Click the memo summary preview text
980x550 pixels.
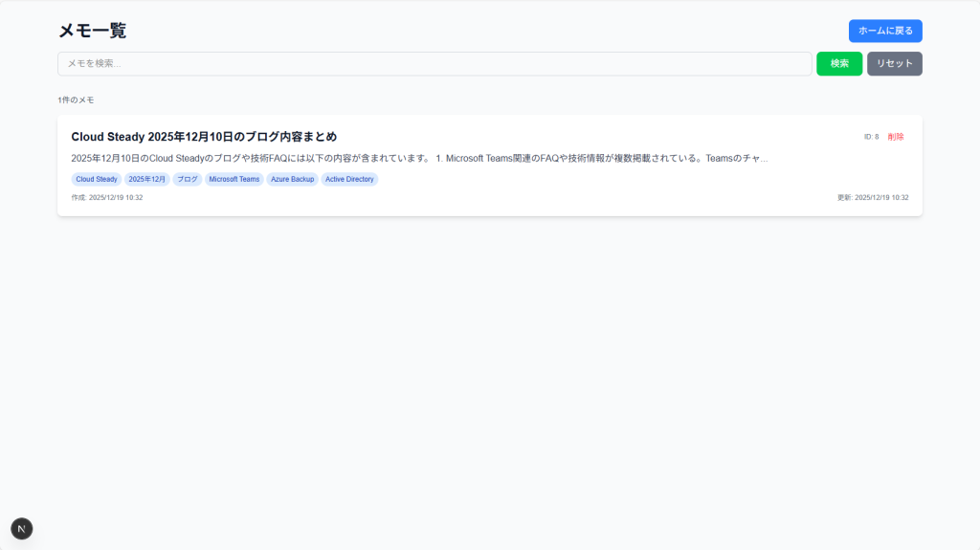click(419, 158)
